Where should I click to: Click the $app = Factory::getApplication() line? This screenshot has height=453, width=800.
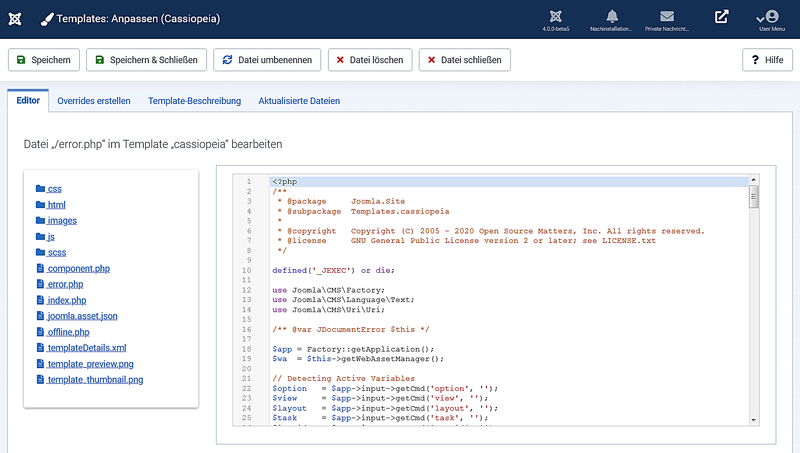pyautogui.click(x=353, y=349)
